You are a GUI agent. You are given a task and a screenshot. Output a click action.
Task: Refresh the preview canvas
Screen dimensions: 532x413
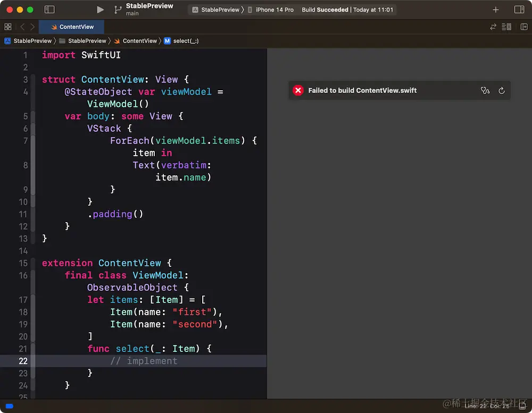502,90
